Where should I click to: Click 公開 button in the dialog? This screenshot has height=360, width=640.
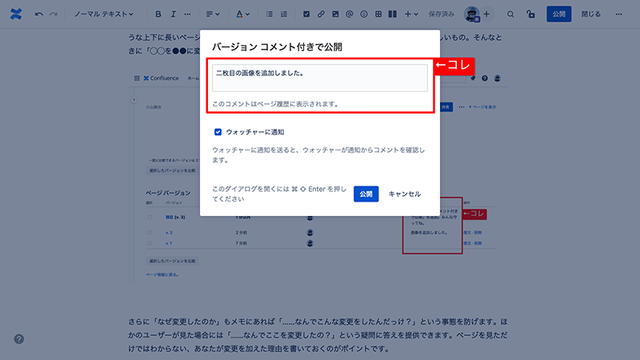click(x=366, y=194)
